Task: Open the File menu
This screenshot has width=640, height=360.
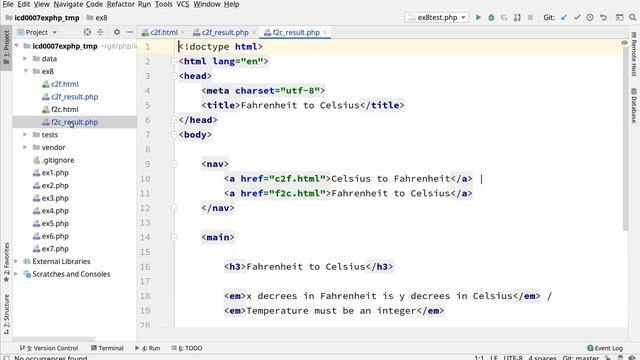Action: click(x=8, y=4)
